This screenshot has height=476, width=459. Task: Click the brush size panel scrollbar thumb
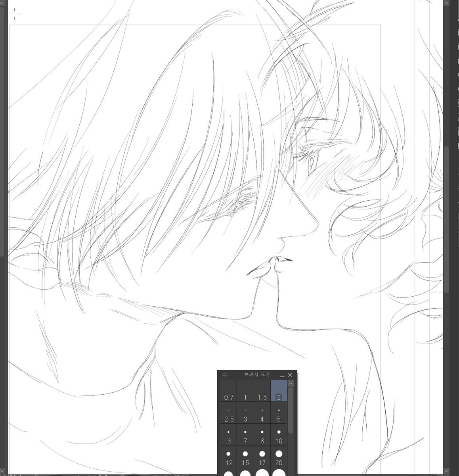291,410
